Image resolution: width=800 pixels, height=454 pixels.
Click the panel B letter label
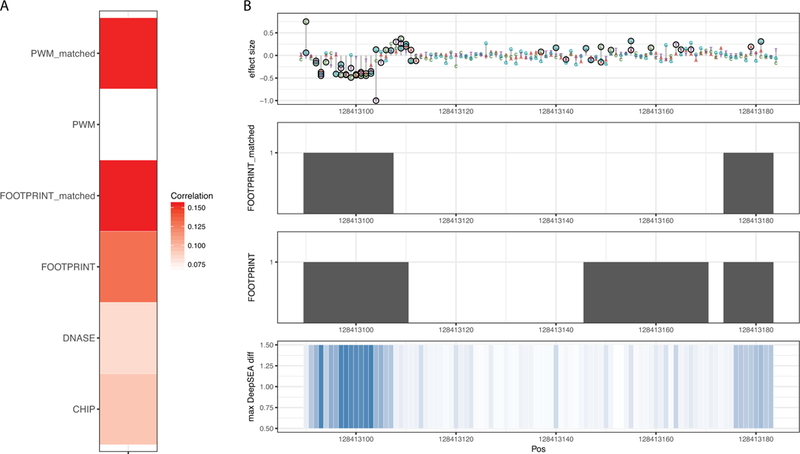[247, 6]
